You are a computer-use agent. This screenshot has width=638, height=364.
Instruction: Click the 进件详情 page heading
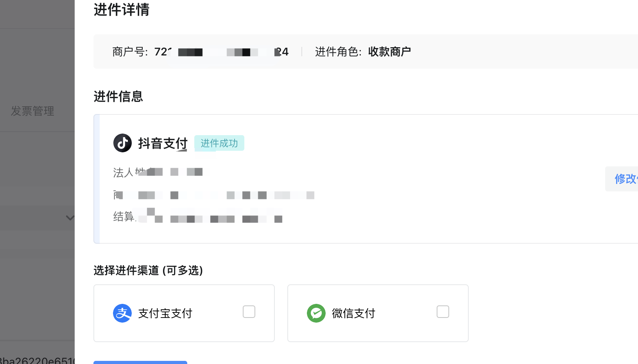(x=122, y=10)
